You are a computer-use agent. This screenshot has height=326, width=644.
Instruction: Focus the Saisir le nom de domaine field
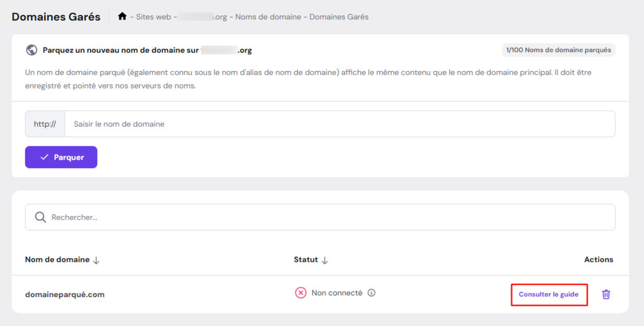tap(340, 124)
